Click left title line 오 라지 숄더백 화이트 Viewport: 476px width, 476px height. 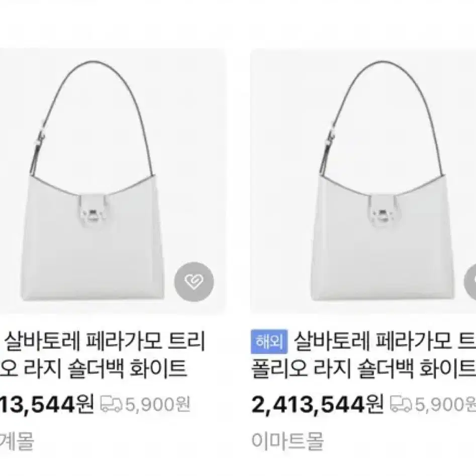(x=93, y=369)
